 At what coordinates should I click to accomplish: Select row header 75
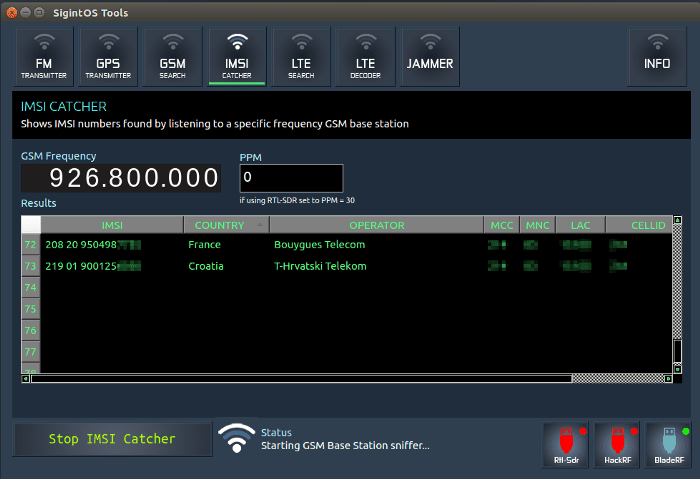[x=30, y=309]
